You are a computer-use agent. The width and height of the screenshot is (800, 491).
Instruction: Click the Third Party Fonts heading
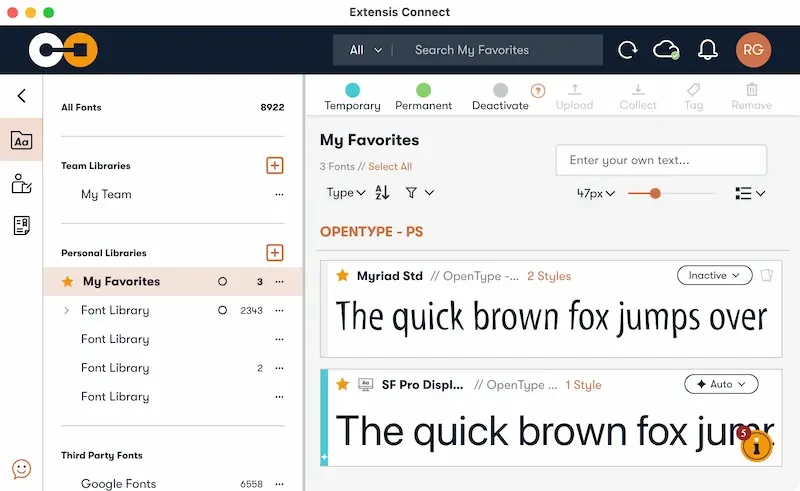(x=102, y=455)
